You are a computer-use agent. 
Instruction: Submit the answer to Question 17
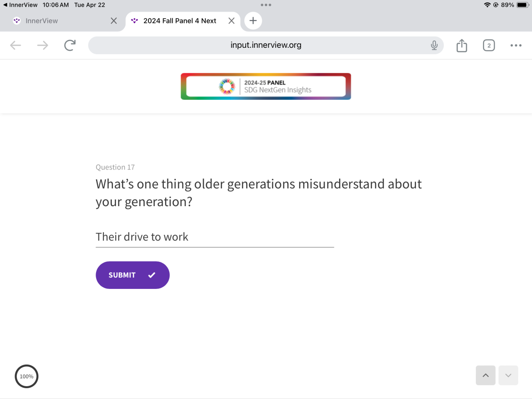[x=133, y=275]
